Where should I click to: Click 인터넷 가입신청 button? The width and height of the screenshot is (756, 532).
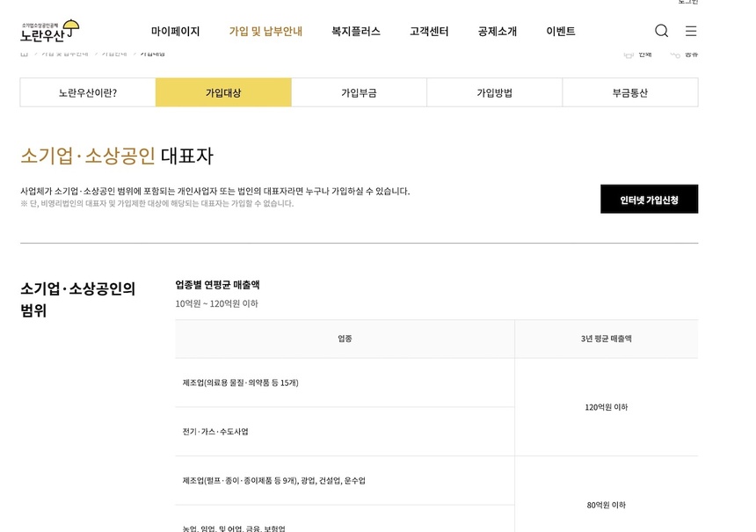(x=649, y=199)
